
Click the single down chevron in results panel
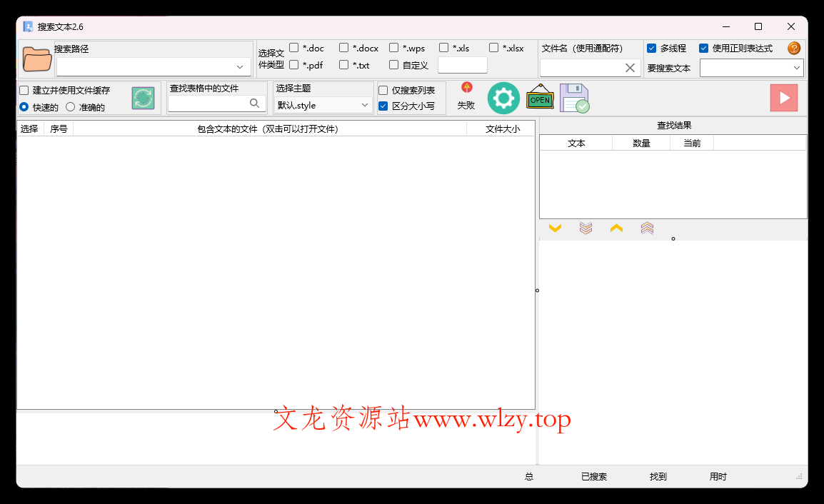coord(556,228)
